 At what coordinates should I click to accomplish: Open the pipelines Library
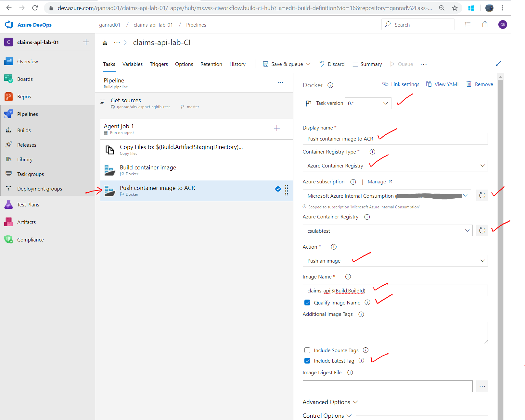pos(25,159)
